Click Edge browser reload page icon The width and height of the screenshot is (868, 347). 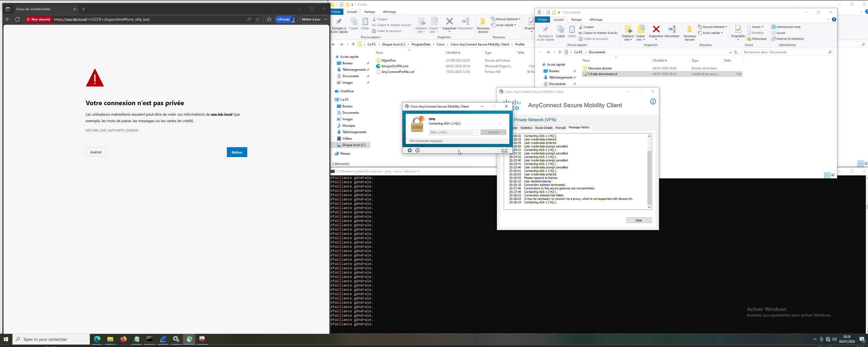(x=17, y=19)
